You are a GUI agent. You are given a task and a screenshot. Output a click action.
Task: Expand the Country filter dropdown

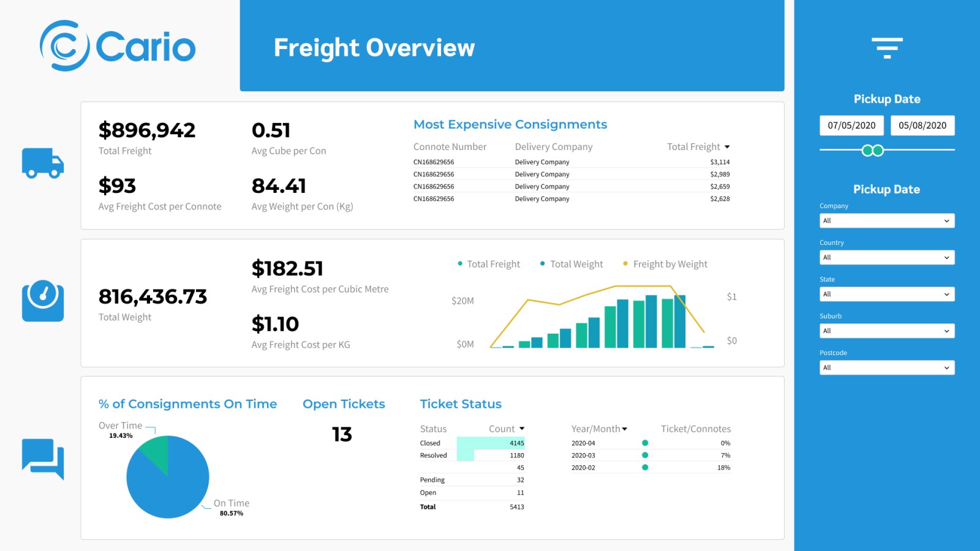(886, 257)
